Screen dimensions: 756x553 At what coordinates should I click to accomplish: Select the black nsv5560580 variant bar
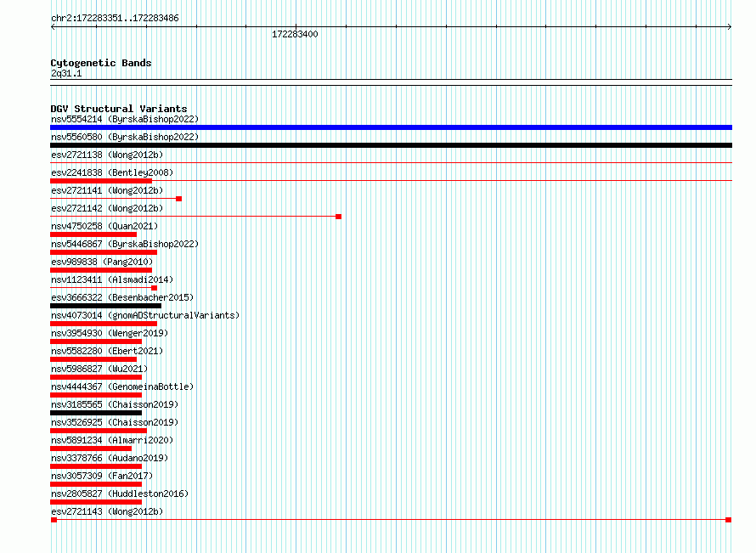tap(391, 145)
